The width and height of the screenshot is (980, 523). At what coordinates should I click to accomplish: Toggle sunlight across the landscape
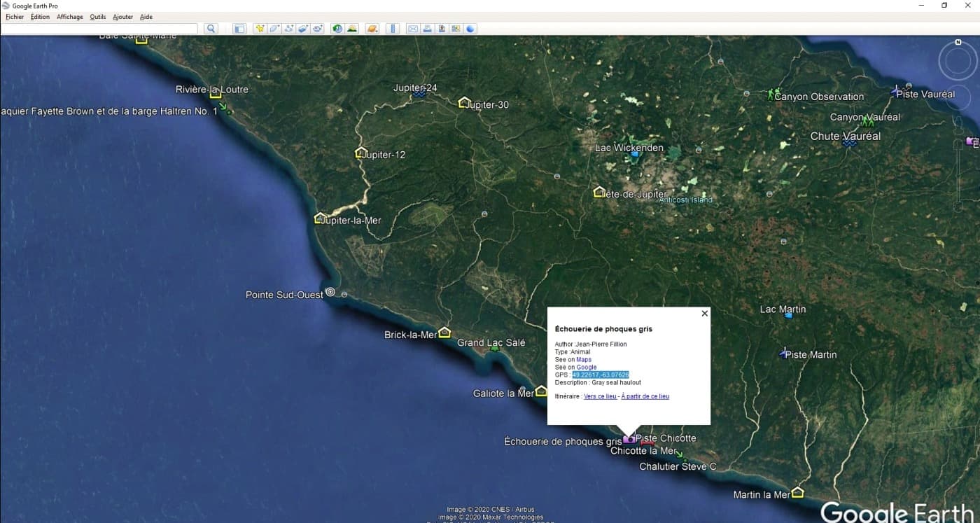tap(352, 29)
